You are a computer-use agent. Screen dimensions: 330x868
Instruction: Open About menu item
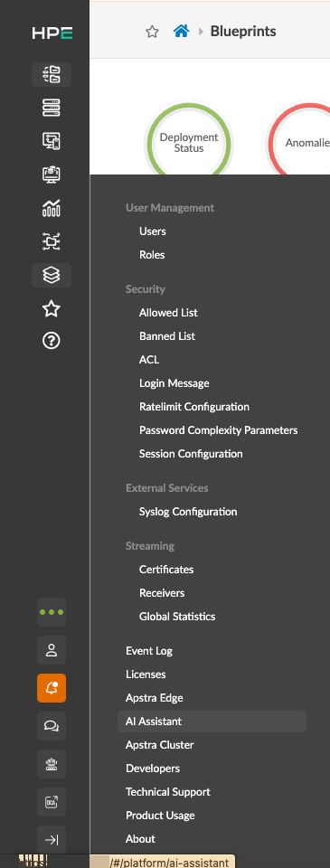point(140,839)
